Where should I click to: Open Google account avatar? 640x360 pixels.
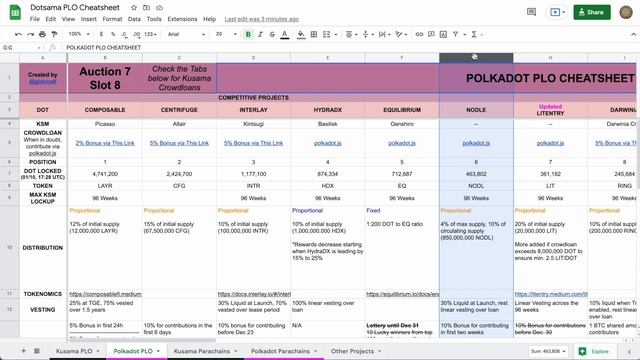coord(626,12)
